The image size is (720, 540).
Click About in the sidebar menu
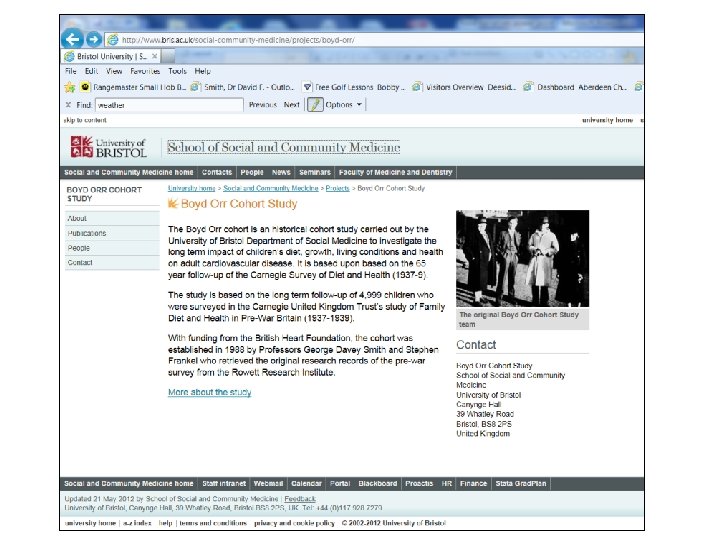click(112, 218)
